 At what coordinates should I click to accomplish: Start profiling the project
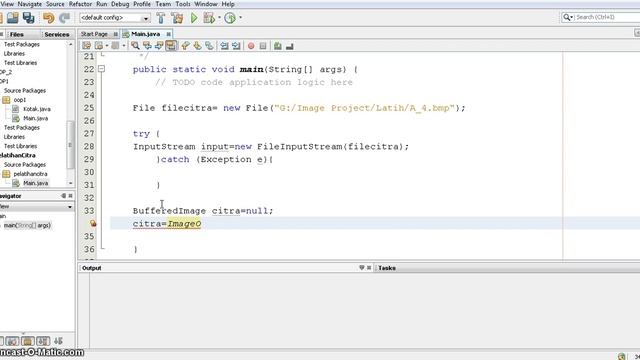pyautogui.click(x=230, y=18)
